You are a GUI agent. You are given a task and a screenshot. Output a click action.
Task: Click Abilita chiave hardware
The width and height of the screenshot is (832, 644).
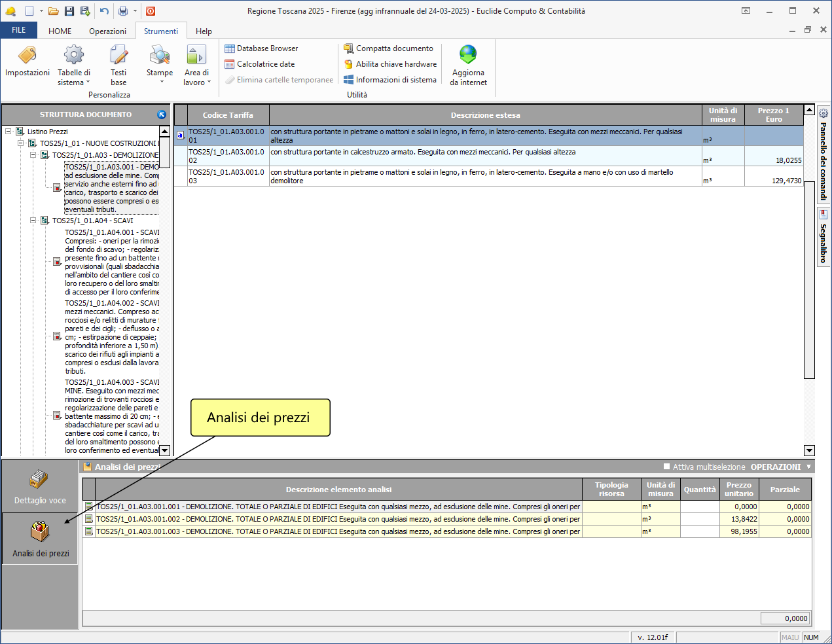[390, 64]
